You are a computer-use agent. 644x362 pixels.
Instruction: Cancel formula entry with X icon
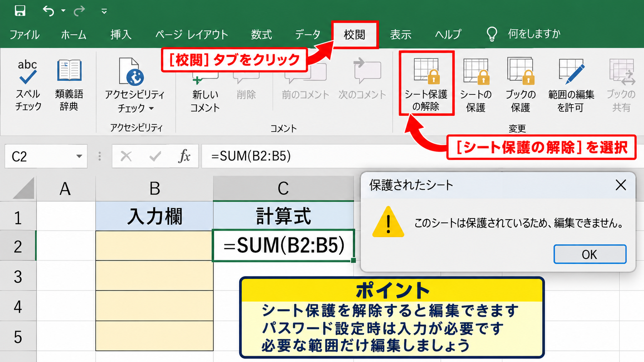pyautogui.click(x=126, y=156)
